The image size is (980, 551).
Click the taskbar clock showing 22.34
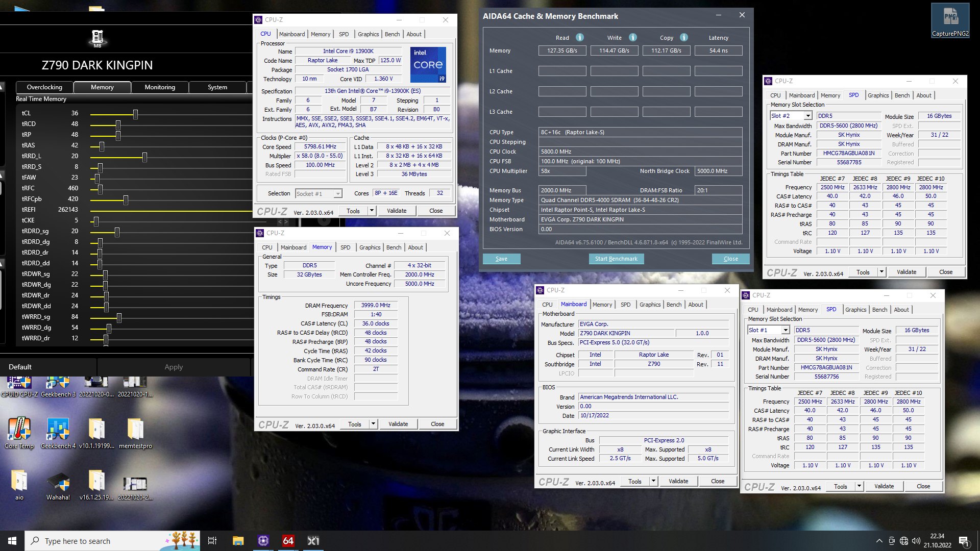point(937,541)
